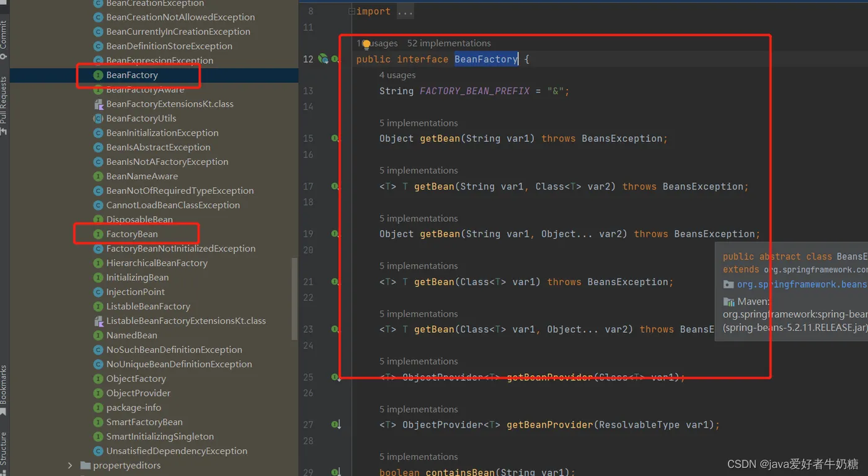Click the implemented gutter icon on line 17
Screen dimensions: 868x476
pyautogui.click(x=335, y=187)
